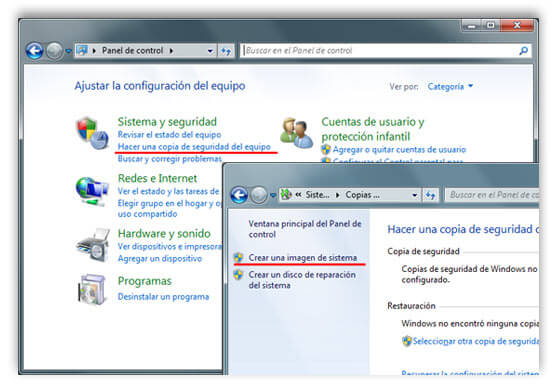Click the backup icon in the Copias address bar
This screenshot has width=560, height=384.
[286, 195]
